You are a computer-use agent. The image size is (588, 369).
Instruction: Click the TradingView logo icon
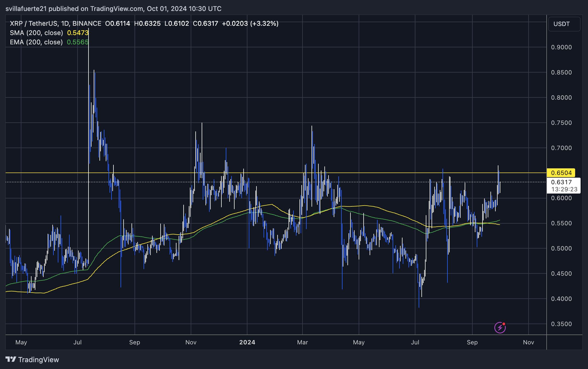pyautogui.click(x=11, y=359)
